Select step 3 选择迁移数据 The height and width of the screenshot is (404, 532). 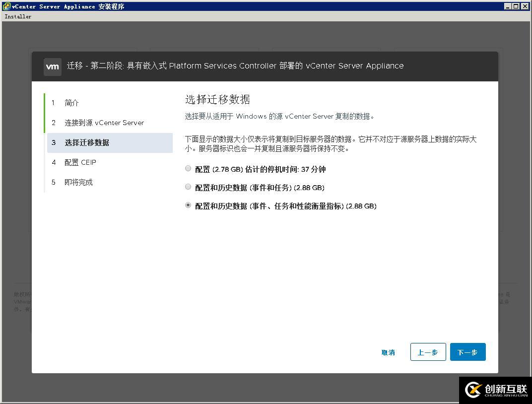110,143
